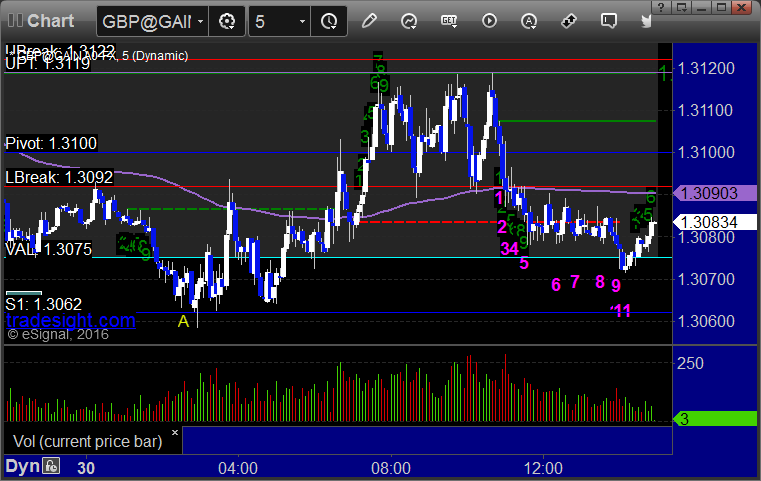Click the VAL 1.3075 label
The width and height of the screenshot is (761, 481).
point(48,249)
